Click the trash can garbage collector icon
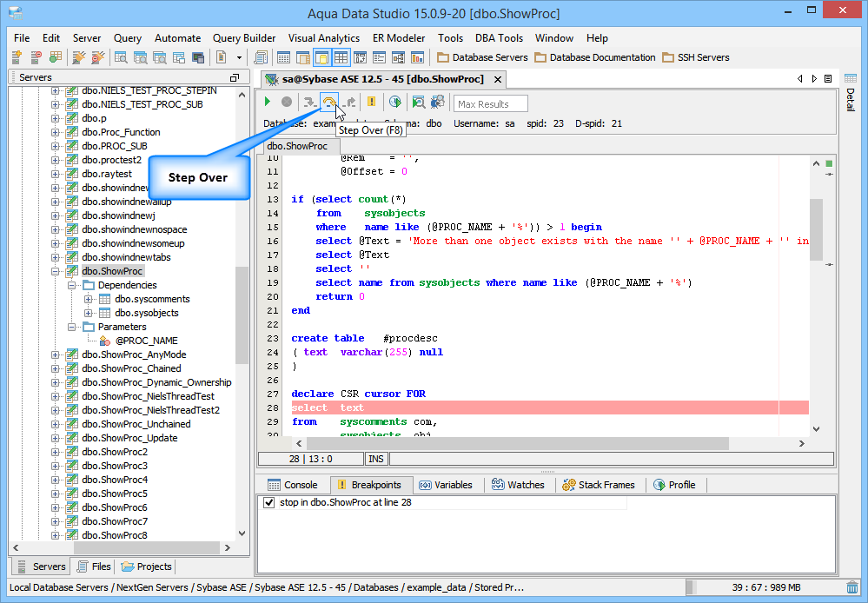The width and height of the screenshot is (868, 603). (x=853, y=588)
